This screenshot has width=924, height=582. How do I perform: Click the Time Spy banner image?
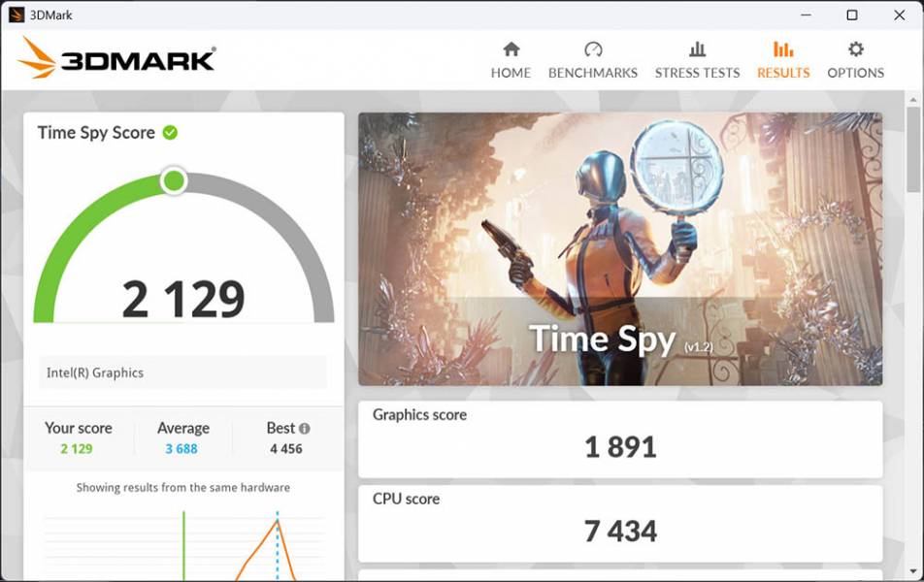(620, 248)
